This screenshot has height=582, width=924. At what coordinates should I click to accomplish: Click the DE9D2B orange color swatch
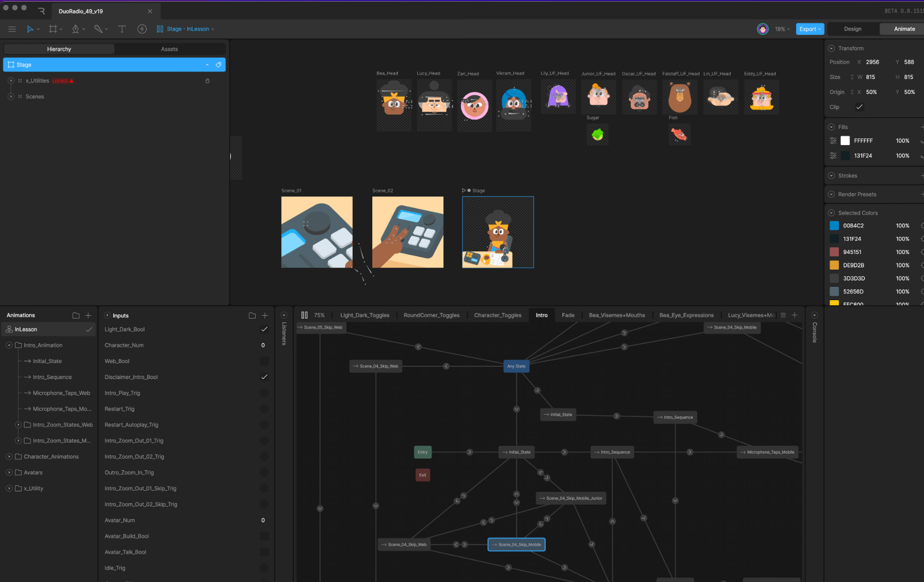point(835,266)
